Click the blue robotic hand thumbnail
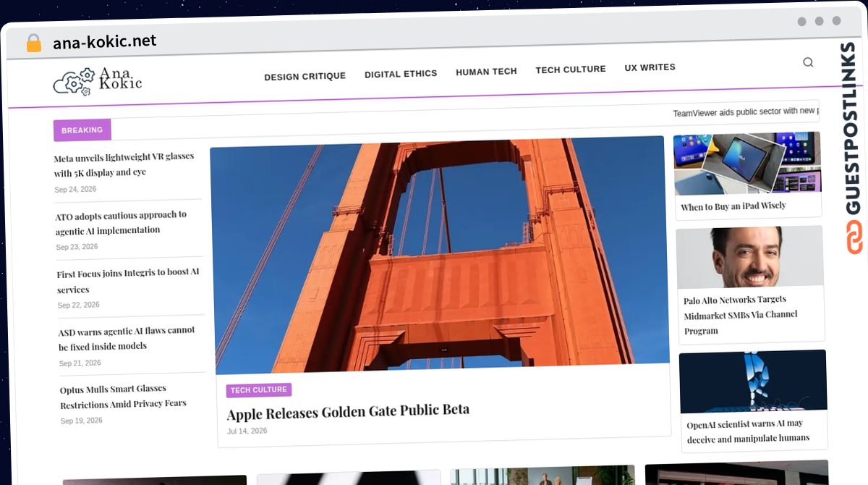The image size is (868, 485). [752, 382]
